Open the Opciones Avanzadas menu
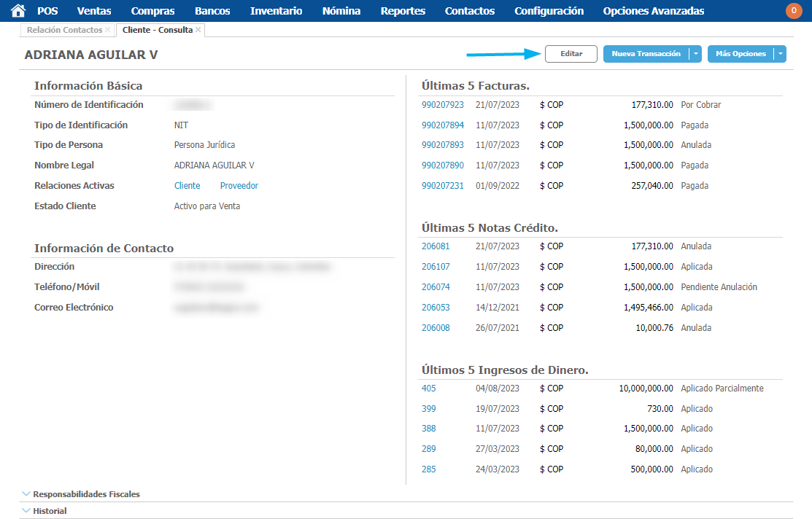The image size is (812, 519). click(654, 11)
